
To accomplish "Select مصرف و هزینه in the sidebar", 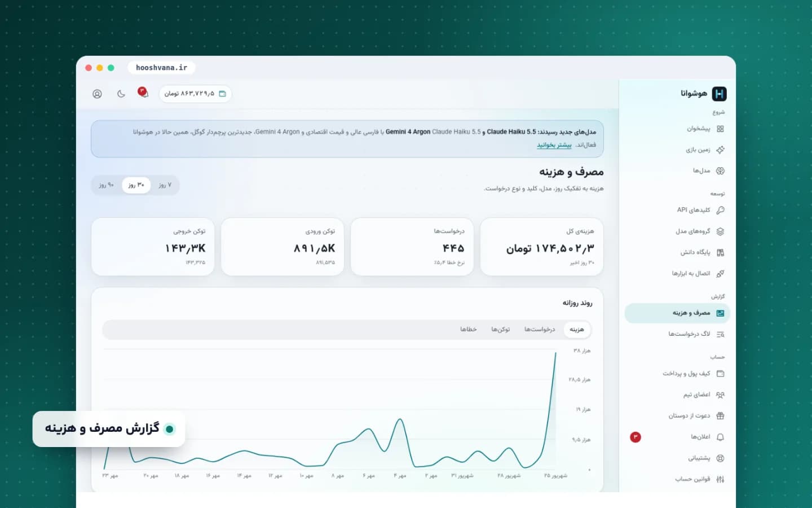I will 677,313.
